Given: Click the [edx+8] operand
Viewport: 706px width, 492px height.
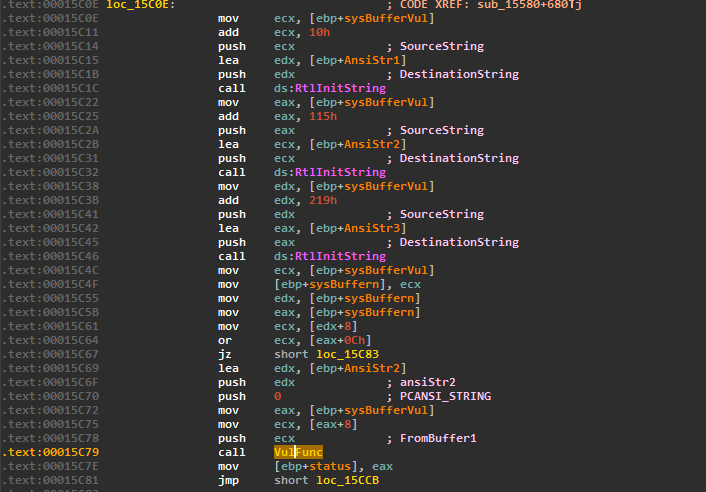Looking at the screenshot, I should click(x=333, y=326).
